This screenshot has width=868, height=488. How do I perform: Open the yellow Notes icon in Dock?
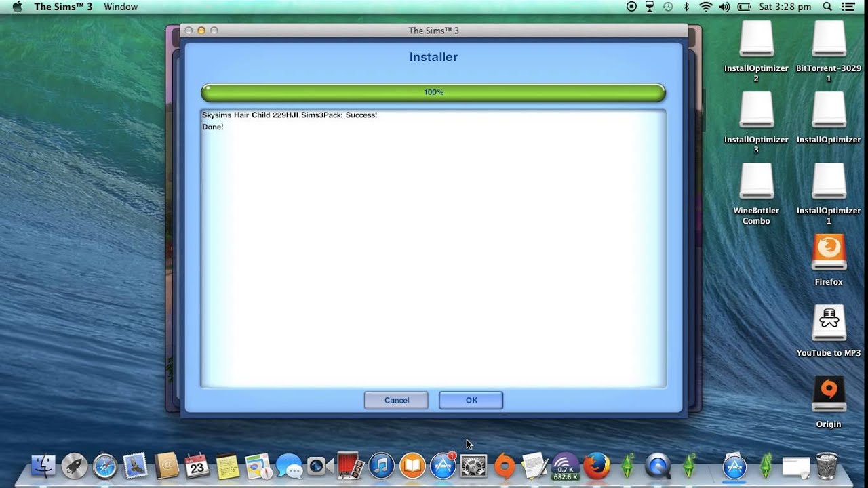tap(227, 466)
